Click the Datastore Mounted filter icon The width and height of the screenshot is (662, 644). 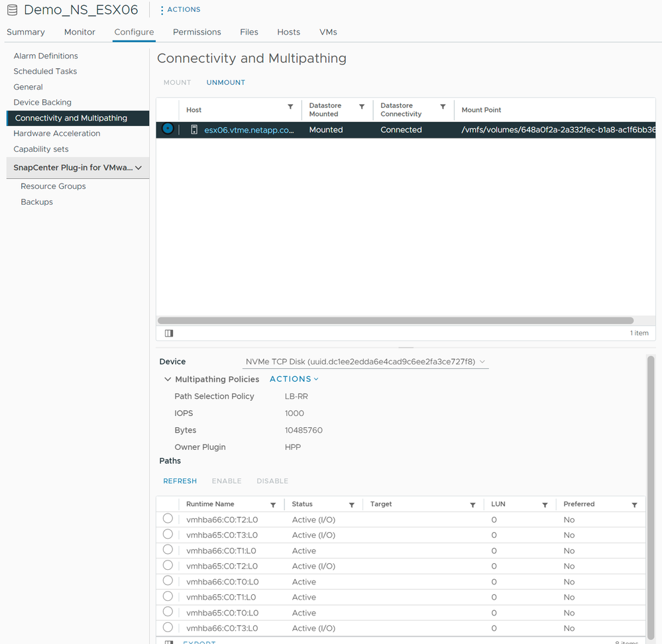[x=362, y=107]
